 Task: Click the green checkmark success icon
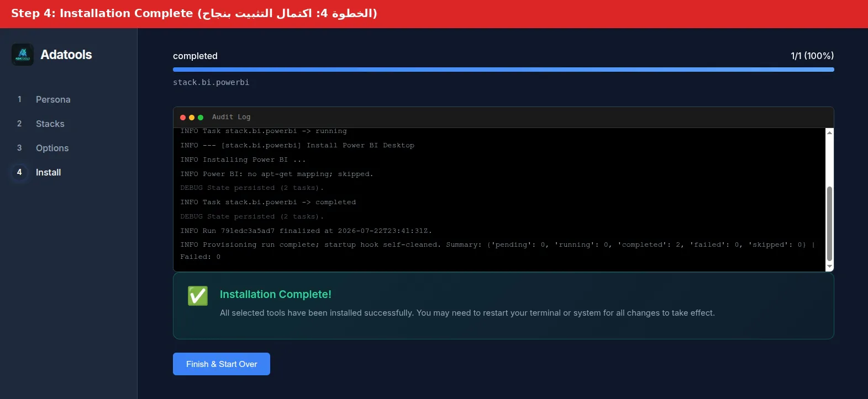pyautogui.click(x=198, y=296)
